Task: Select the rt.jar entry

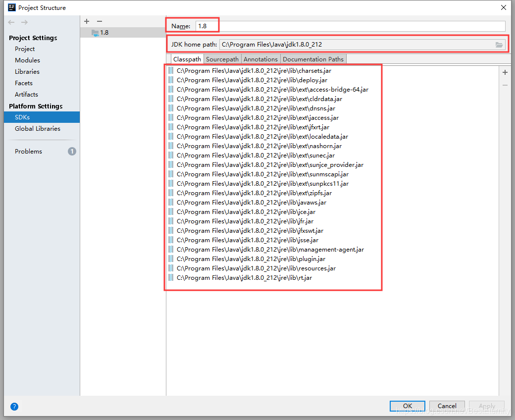Action: [x=244, y=278]
